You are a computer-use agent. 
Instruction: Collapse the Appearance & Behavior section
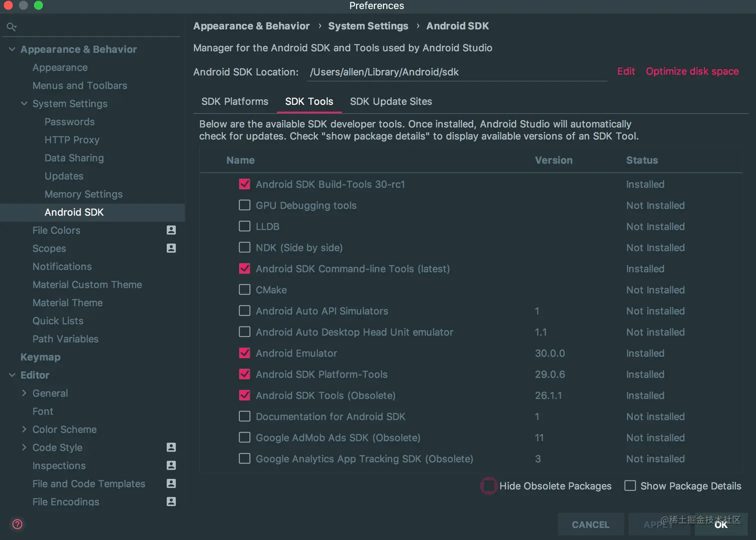coord(12,49)
